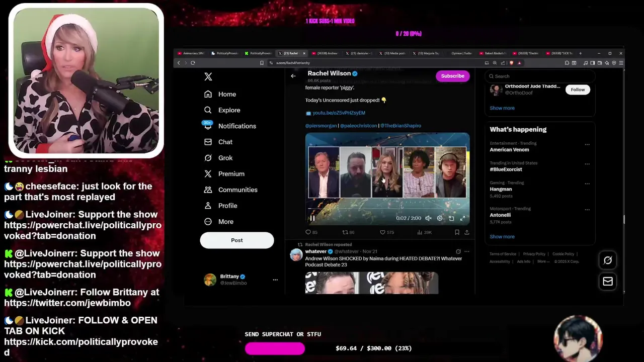Open the youtu.be video link
The image size is (644, 362).
click(x=339, y=113)
